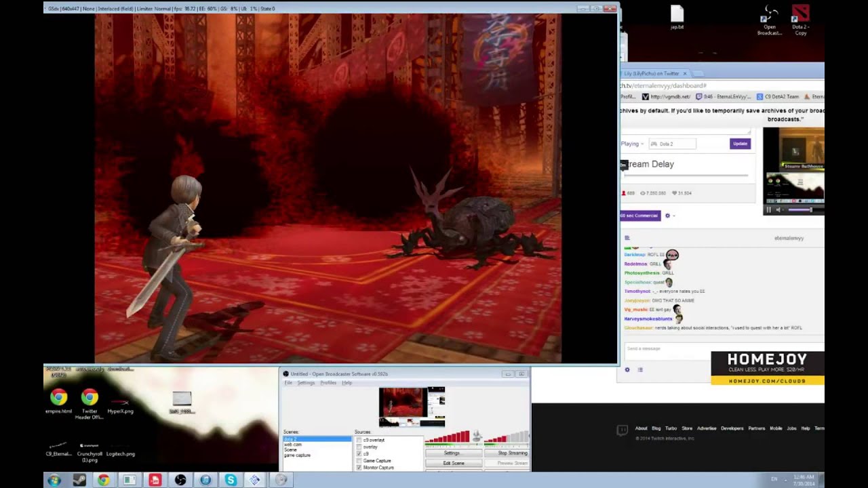Click the Edit Scene button
Viewport: 868px width, 488px height.
coord(454,463)
